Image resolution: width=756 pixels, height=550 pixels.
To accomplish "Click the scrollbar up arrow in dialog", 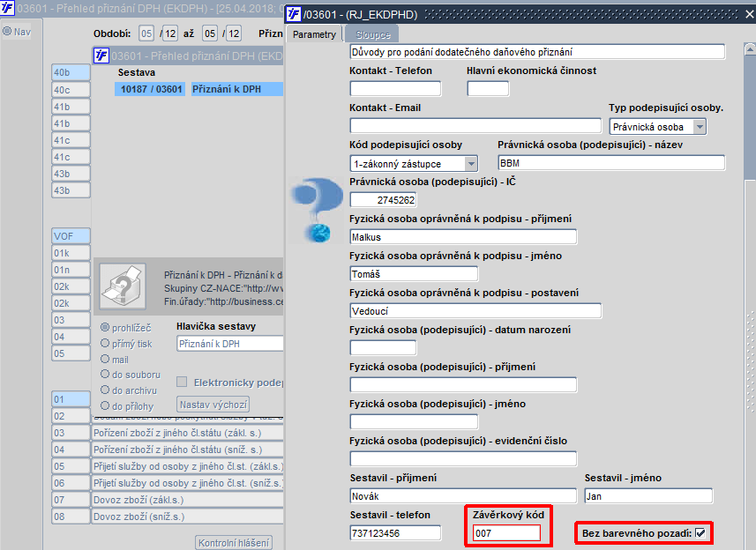I will (750, 49).
